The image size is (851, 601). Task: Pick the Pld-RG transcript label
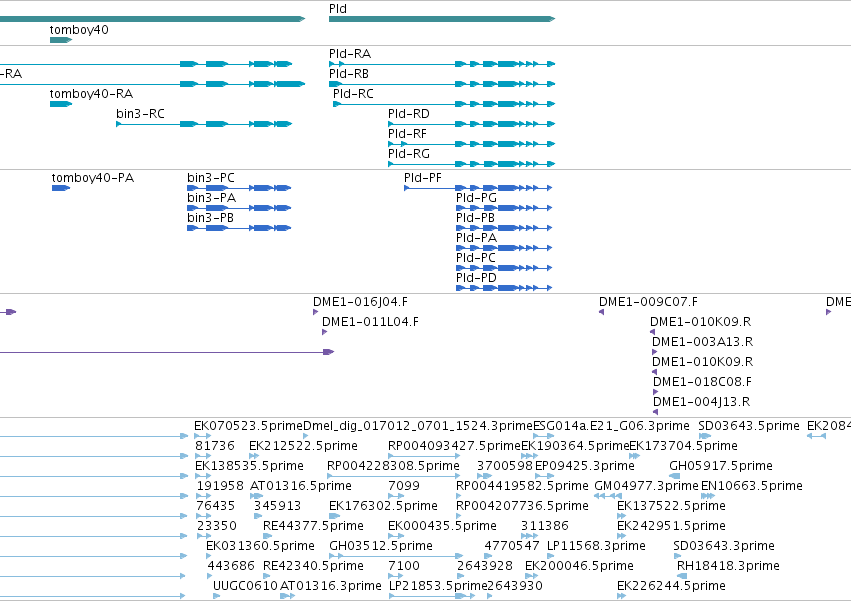[409, 154]
